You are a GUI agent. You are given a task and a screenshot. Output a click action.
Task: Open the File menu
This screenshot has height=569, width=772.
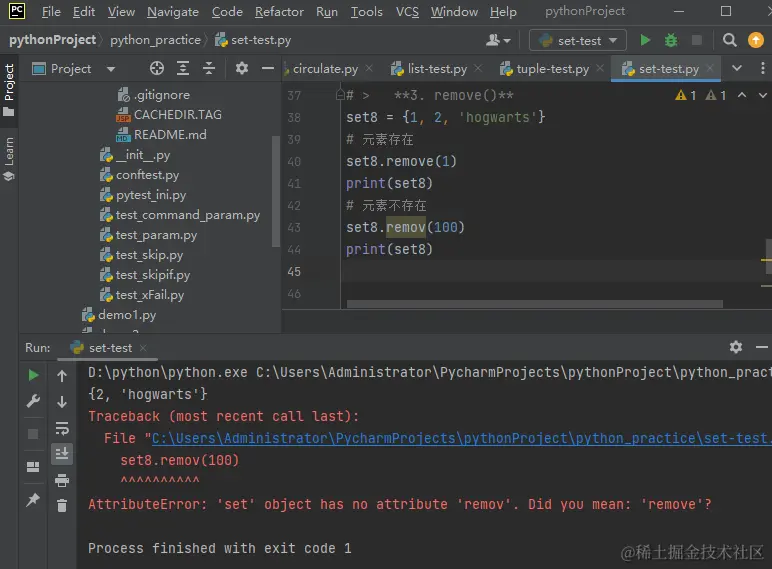click(51, 12)
